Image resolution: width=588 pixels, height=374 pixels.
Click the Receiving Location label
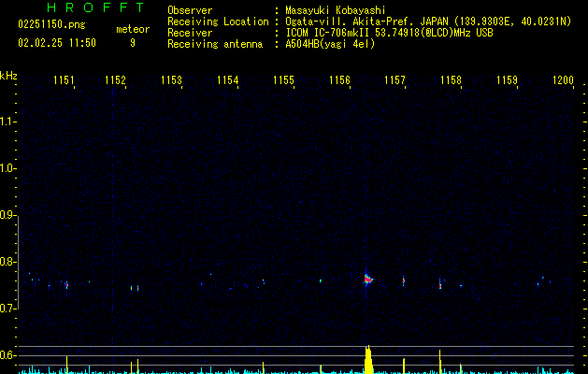click(218, 22)
